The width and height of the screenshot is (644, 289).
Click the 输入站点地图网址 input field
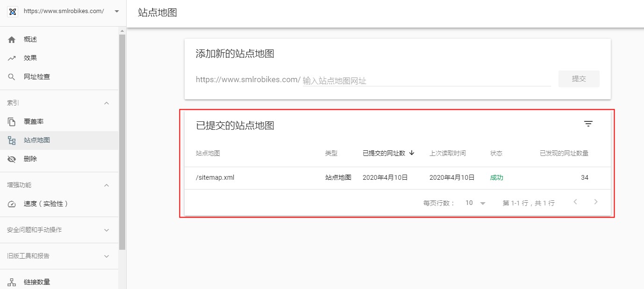pos(426,81)
